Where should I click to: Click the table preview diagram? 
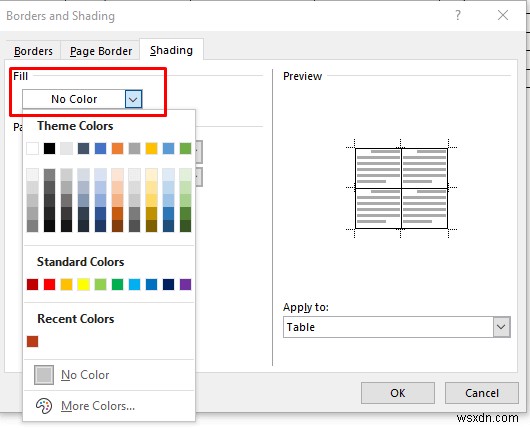tap(401, 188)
